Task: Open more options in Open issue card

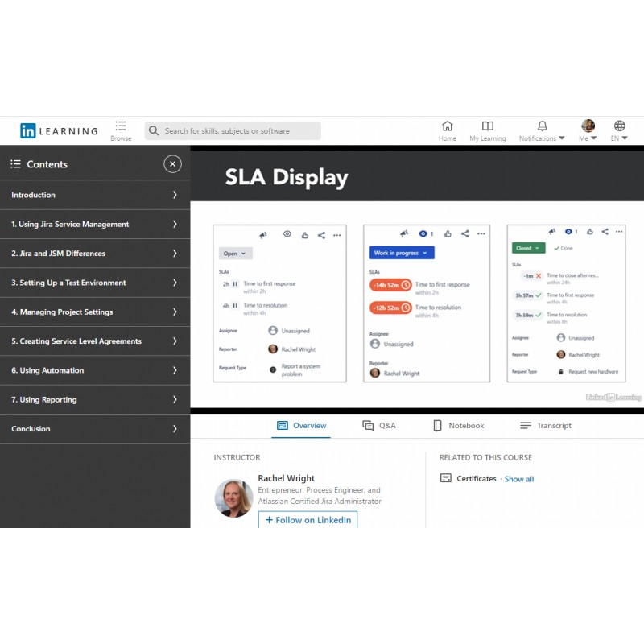Action: tap(336, 235)
